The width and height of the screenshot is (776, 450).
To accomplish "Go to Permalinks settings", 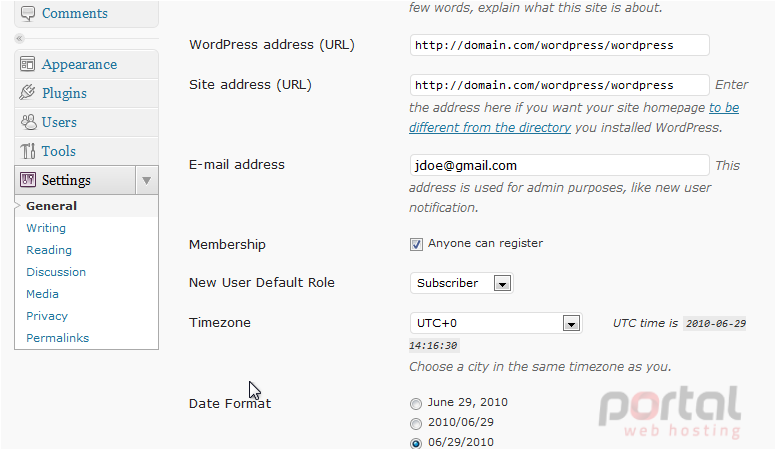I will pyautogui.click(x=57, y=338).
